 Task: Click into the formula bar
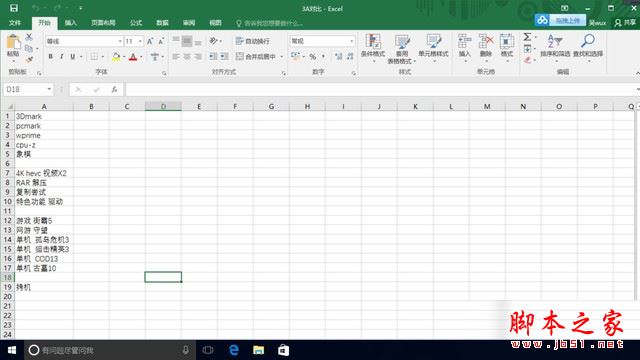(x=380, y=89)
